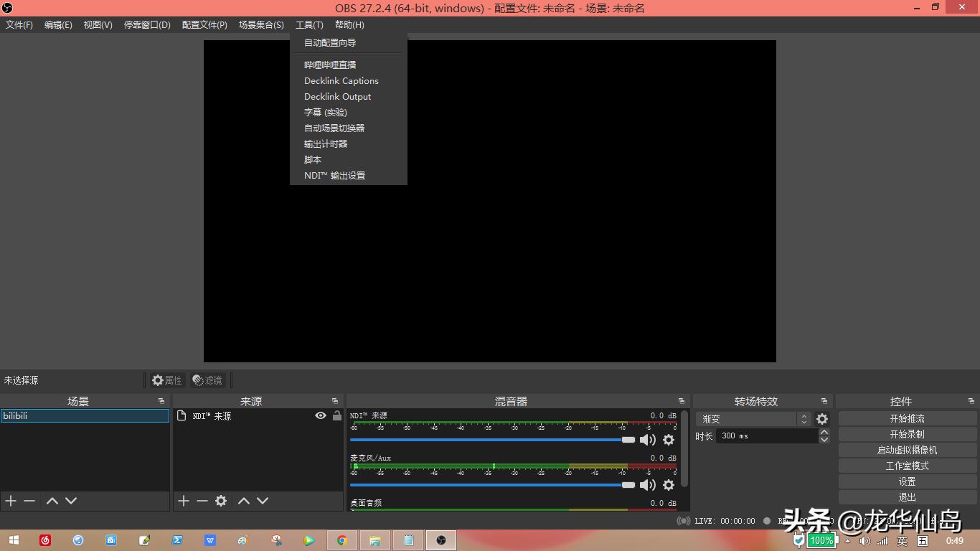Click the 开始推流 button
980x551 pixels.
click(x=907, y=418)
